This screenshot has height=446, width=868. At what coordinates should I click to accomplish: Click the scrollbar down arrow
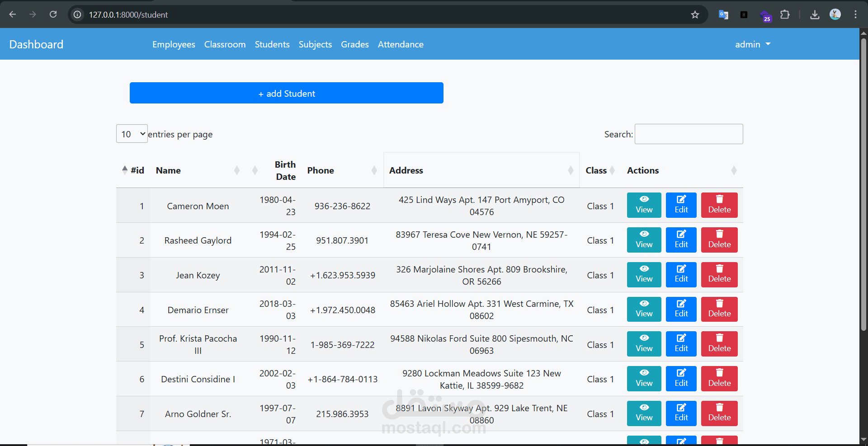click(x=863, y=439)
